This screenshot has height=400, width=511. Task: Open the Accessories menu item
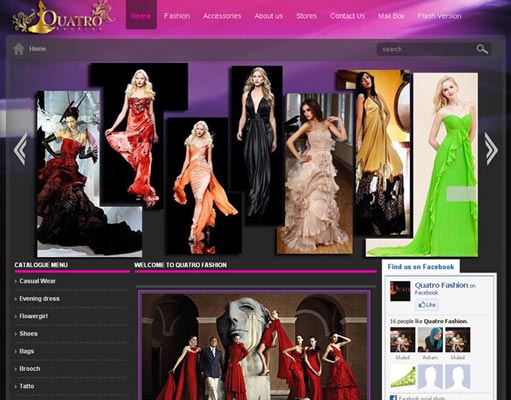click(222, 16)
